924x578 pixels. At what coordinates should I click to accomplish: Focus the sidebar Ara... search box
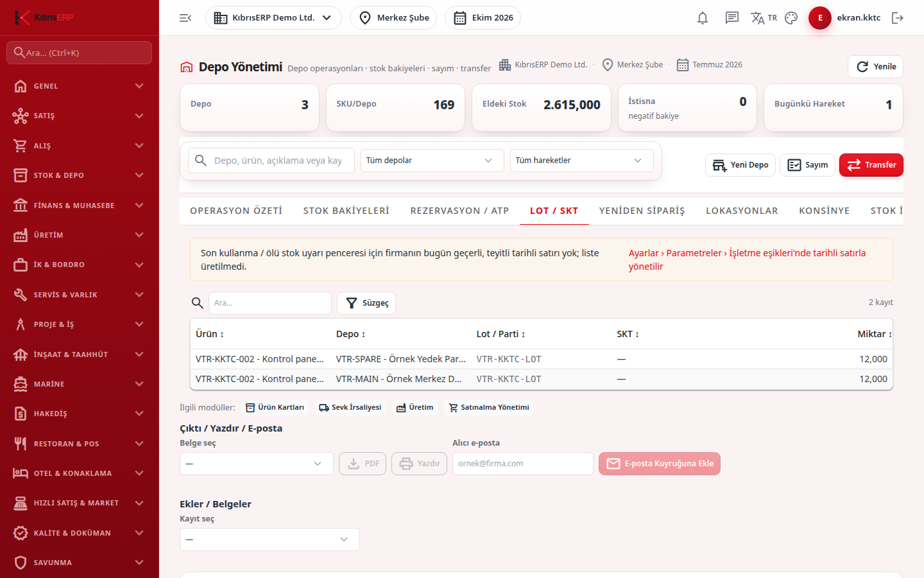click(x=80, y=53)
